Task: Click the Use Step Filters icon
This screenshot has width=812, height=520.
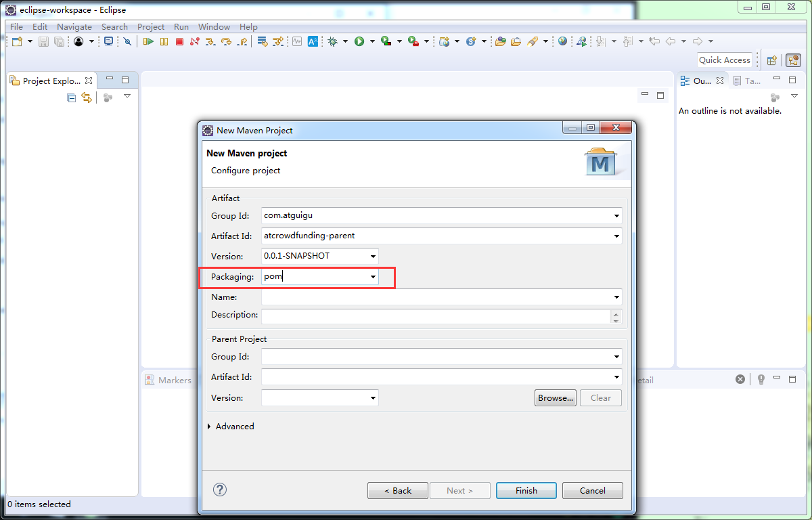Action: (x=278, y=41)
